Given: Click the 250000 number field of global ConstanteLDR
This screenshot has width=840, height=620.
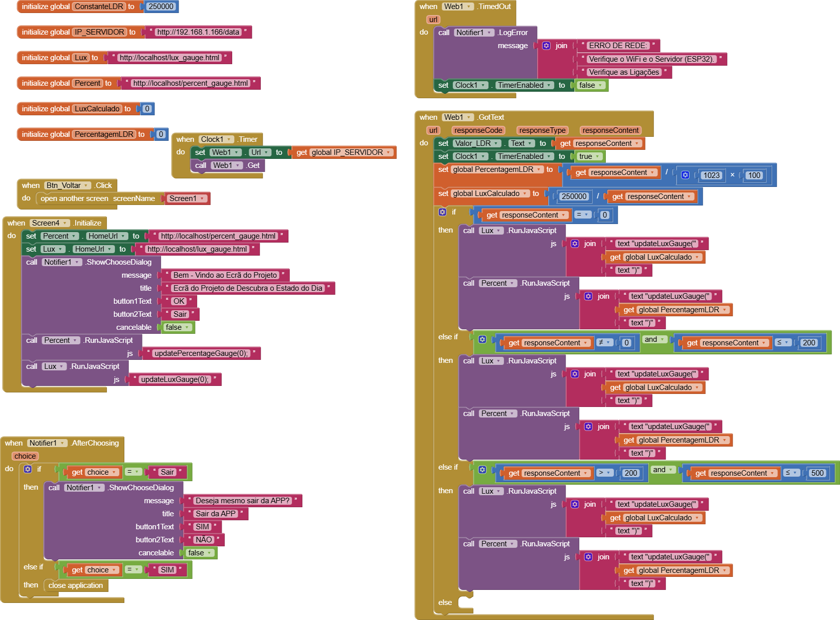Looking at the screenshot, I should 161,7.
